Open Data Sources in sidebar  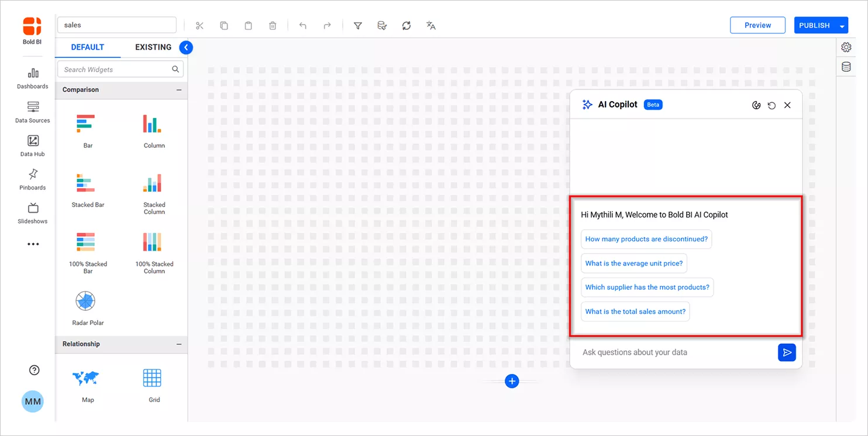pyautogui.click(x=33, y=113)
